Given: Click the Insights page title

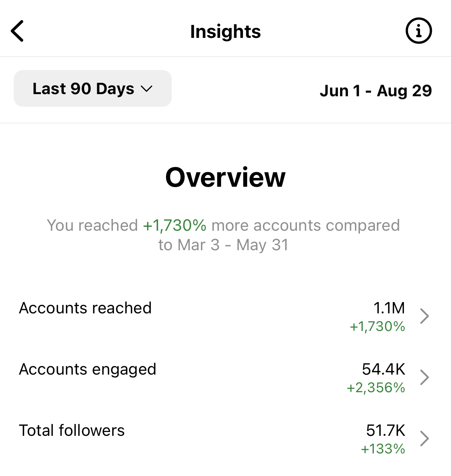Looking at the screenshot, I should point(225,31).
